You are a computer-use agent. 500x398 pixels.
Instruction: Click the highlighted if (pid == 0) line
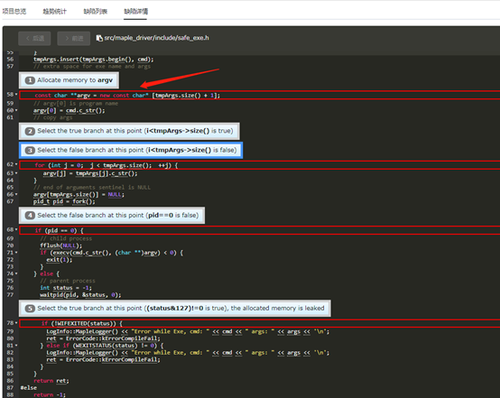[x=260, y=230]
